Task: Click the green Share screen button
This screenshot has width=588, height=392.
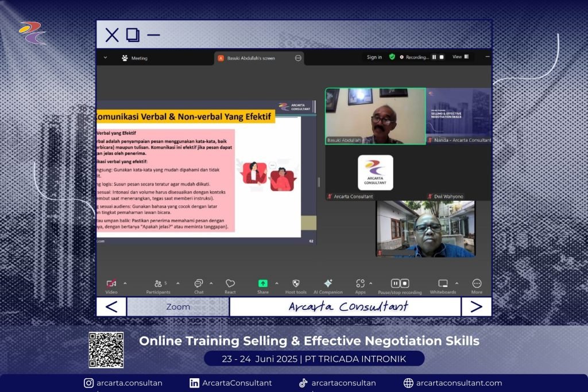Action: [x=262, y=284]
